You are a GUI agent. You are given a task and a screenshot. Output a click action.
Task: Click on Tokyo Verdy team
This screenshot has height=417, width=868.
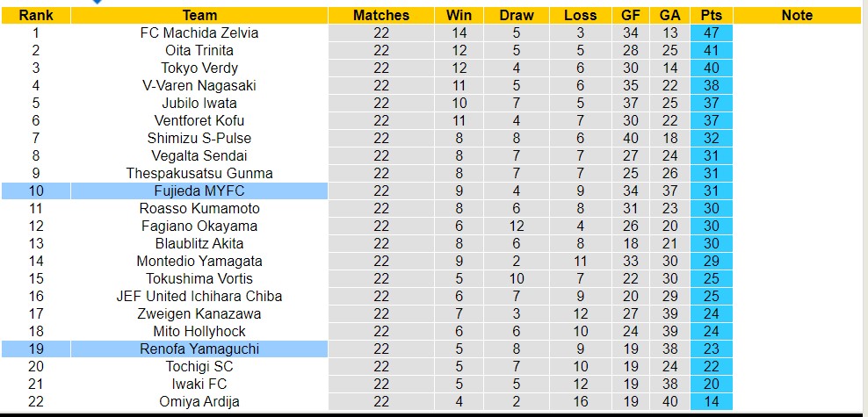click(x=199, y=68)
